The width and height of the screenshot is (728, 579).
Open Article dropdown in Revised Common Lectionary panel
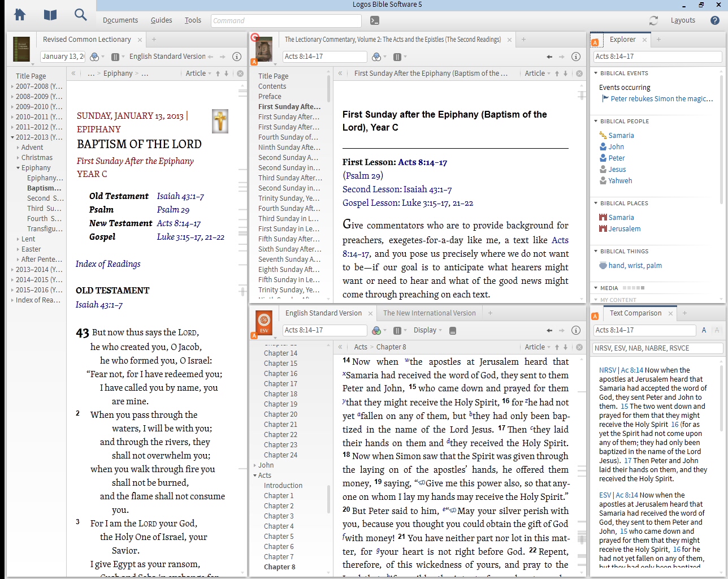[x=198, y=74]
